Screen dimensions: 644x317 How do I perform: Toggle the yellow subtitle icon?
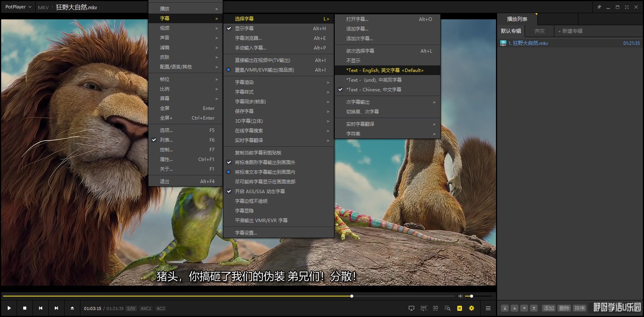[x=460, y=308]
